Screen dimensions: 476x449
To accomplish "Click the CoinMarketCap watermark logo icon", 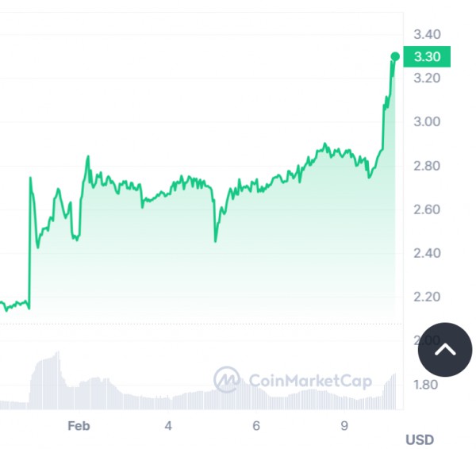I will (x=226, y=379).
